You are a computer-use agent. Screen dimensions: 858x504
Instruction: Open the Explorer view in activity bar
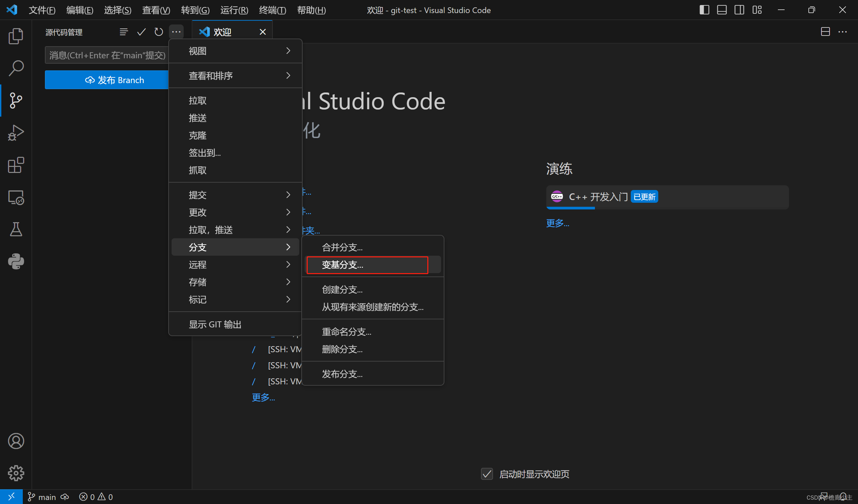click(x=16, y=36)
